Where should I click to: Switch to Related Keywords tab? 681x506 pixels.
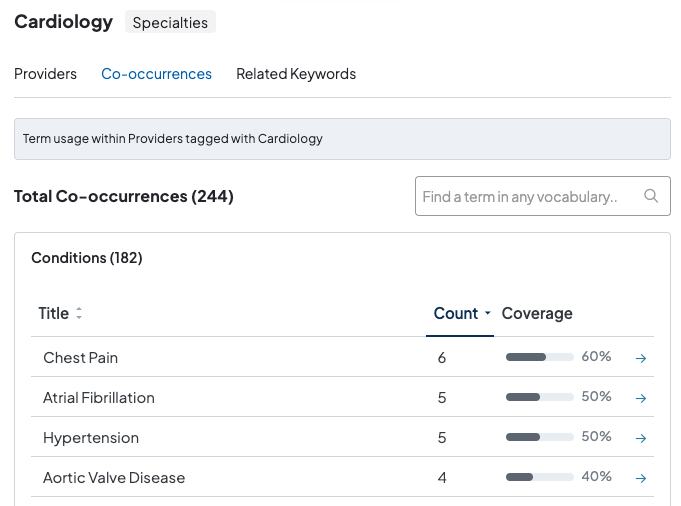pos(296,74)
